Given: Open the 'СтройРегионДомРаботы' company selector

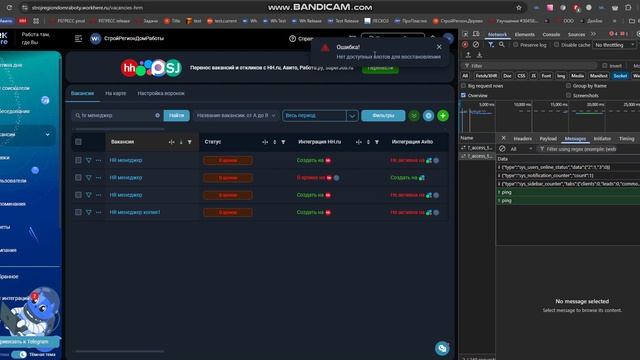Looking at the screenshot, I should 127,38.
